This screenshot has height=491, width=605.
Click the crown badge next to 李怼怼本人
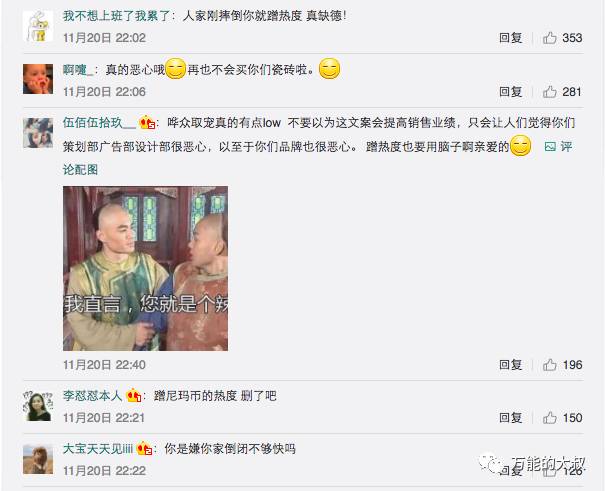point(134,396)
